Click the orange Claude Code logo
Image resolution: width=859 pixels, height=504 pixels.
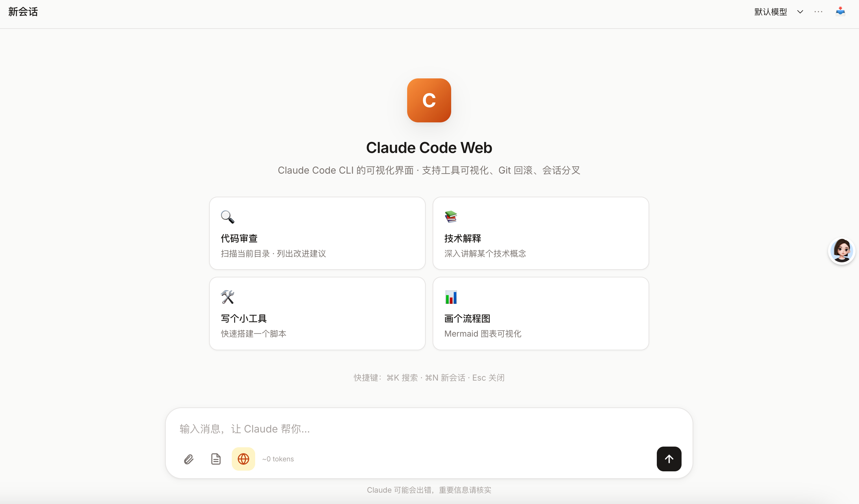click(x=429, y=100)
